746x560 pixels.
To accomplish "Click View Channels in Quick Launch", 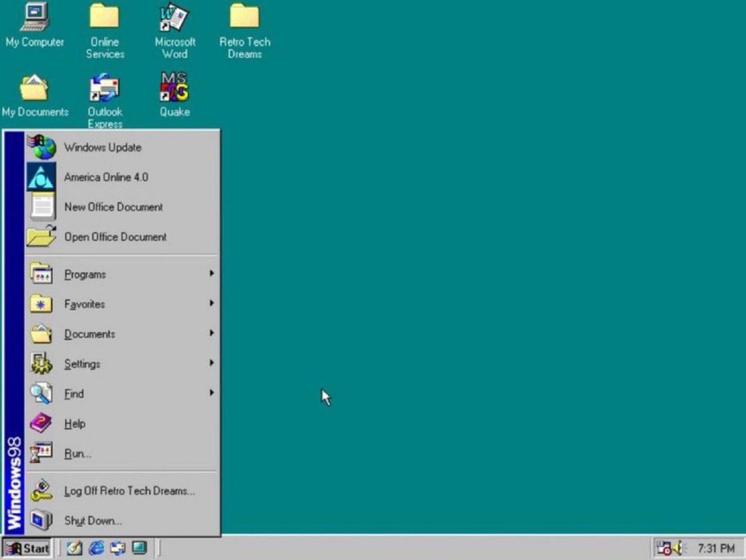I will click(139, 548).
